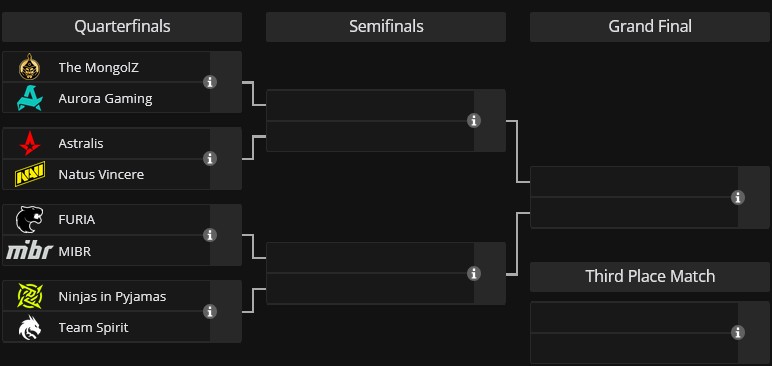
Task: Click the Team Spirit dragon logo
Action: [30, 328]
